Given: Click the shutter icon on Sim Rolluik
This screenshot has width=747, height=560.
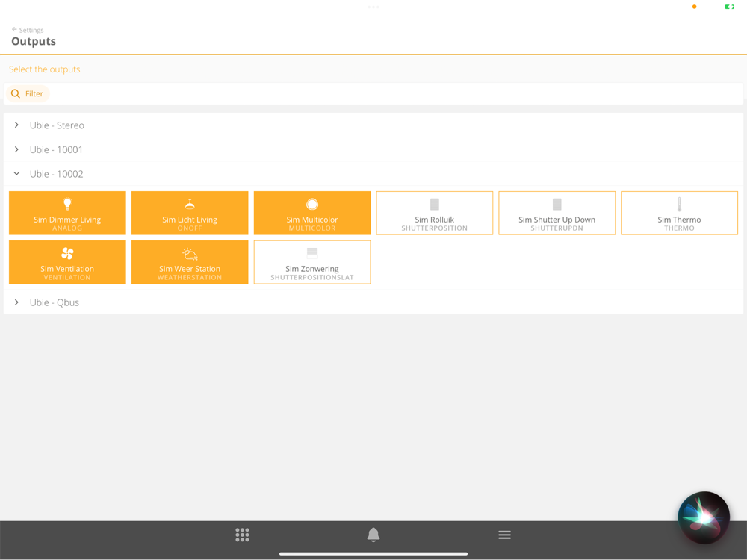Looking at the screenshot, I should pos(435,205).
